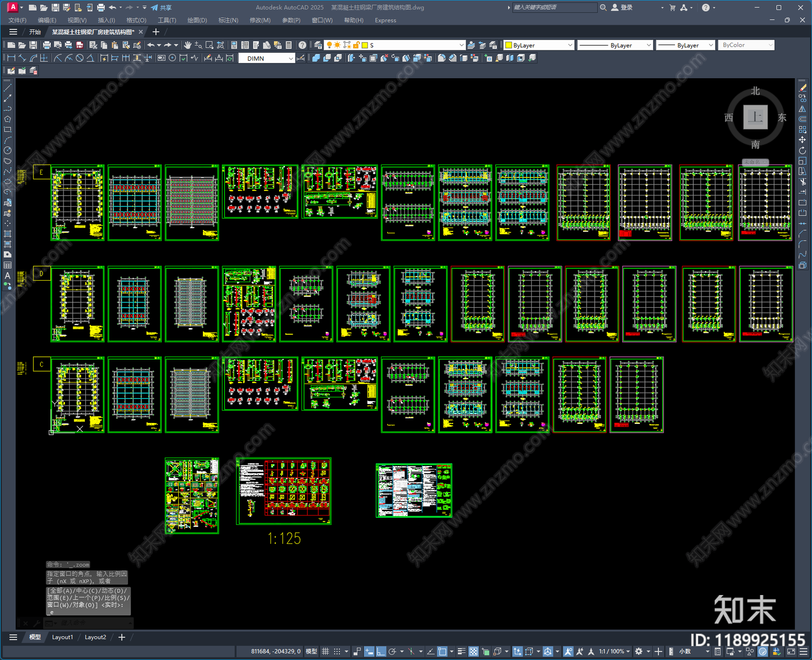The image size is (812, 660).
Task: Click the Plot printer icon
Action: click(x=47, y=45)
